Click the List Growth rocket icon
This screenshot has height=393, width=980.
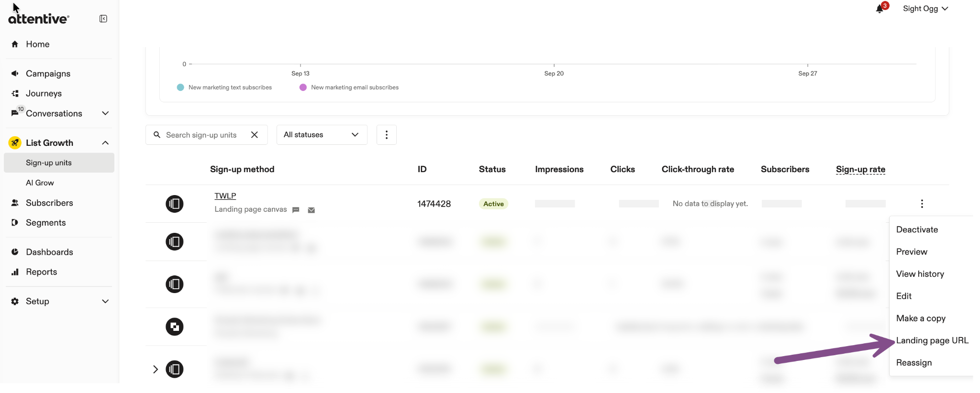point(15,142)
